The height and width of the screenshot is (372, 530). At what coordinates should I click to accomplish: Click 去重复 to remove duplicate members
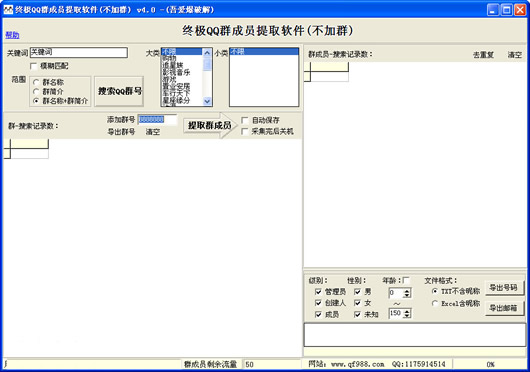pos(483,55)
